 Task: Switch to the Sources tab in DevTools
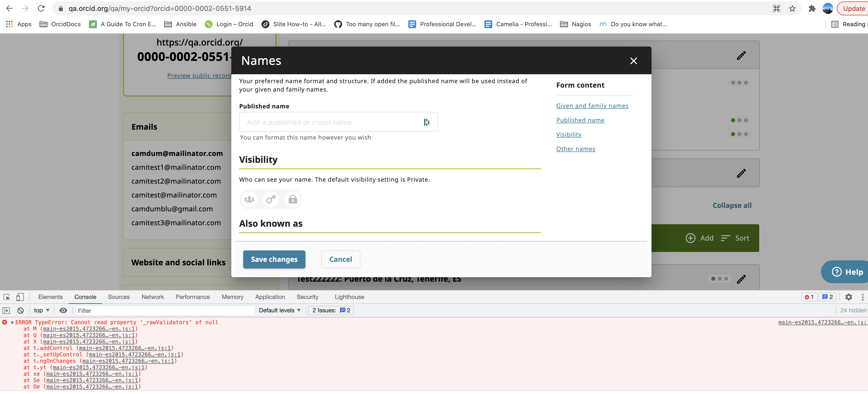pos(119,297)
